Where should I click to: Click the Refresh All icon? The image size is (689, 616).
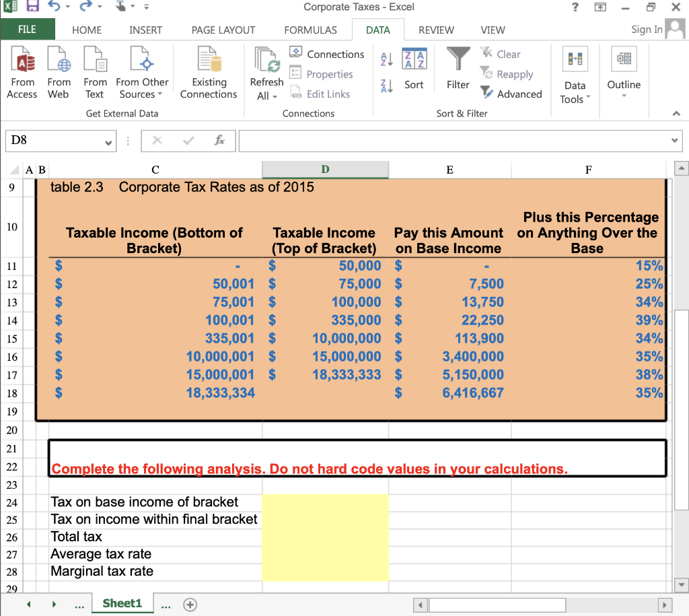click(266, 60)
